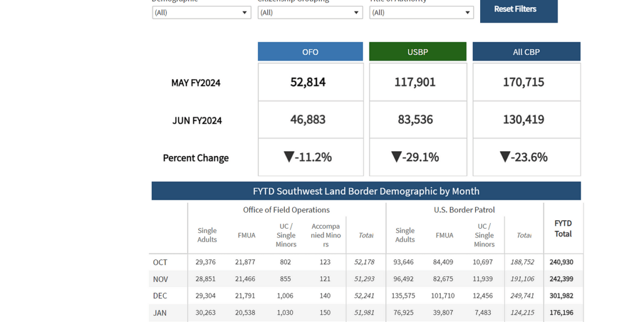Click DEC FYTD total 301,982
Image resolution: width=644 pixels, height=322 pixels.
[x=562, y=295]
